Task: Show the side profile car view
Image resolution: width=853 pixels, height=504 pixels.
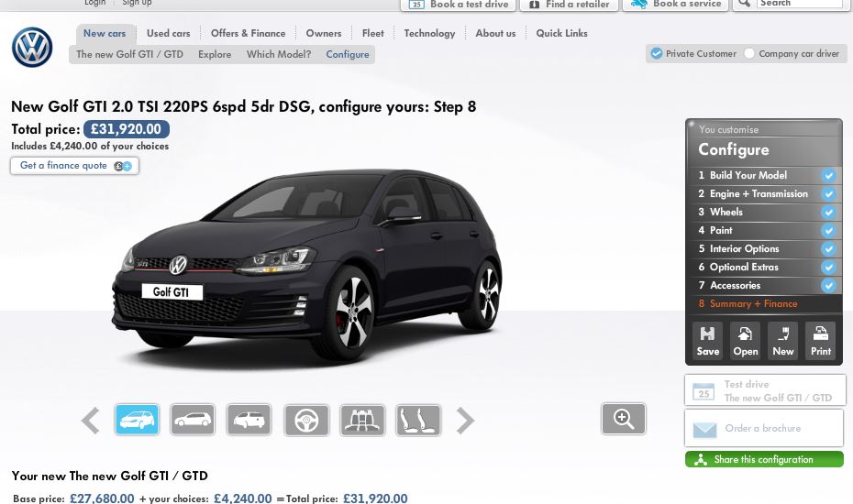Action: [x=193, y=421]
